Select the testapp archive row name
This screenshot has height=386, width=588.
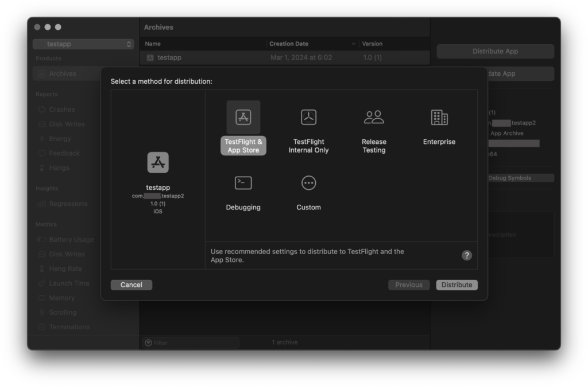click(169, 58)
